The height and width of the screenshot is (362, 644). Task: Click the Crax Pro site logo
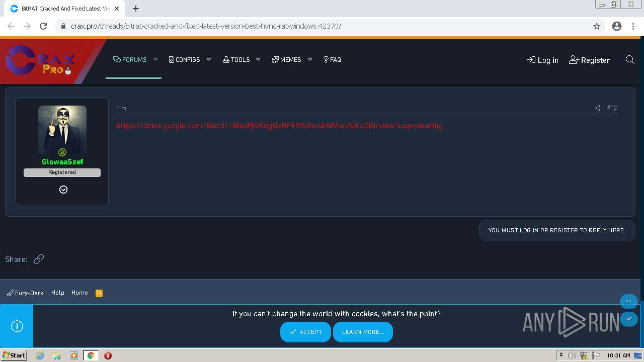(41, 61)
